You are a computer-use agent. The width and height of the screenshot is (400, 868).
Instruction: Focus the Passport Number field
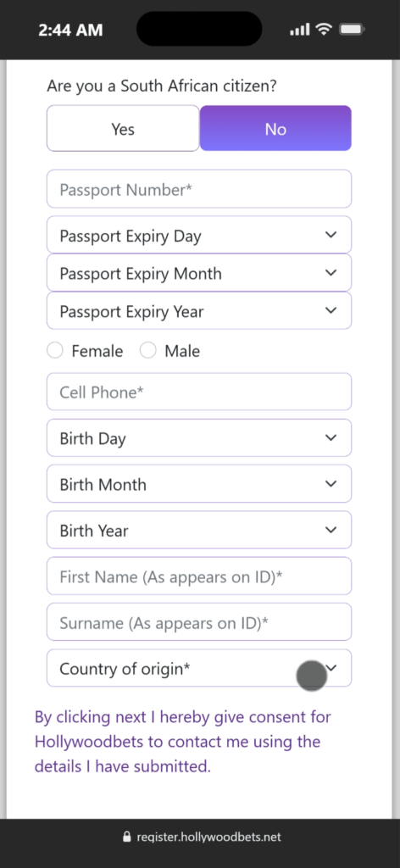click(199, 189)
